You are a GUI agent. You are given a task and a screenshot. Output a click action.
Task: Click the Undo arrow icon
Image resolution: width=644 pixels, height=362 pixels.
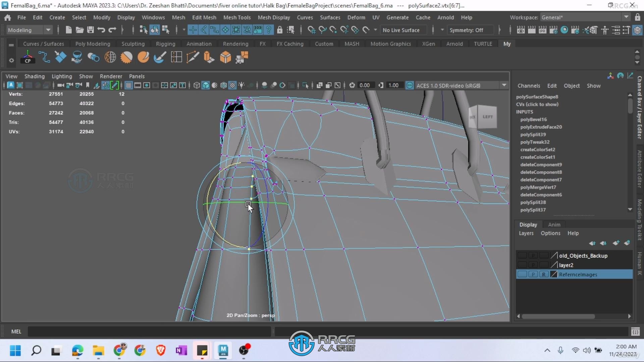101,30
